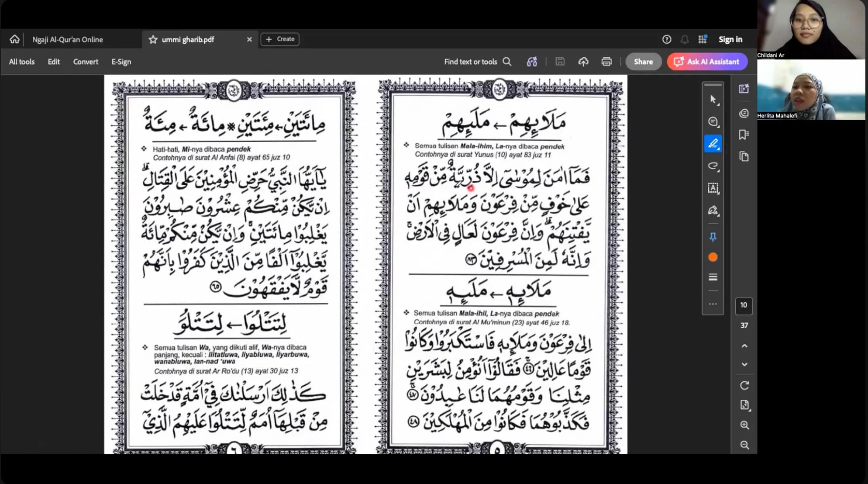Open the signature fill and sign tool
This screenshot has height=484, width=868.
coord(713,211)
